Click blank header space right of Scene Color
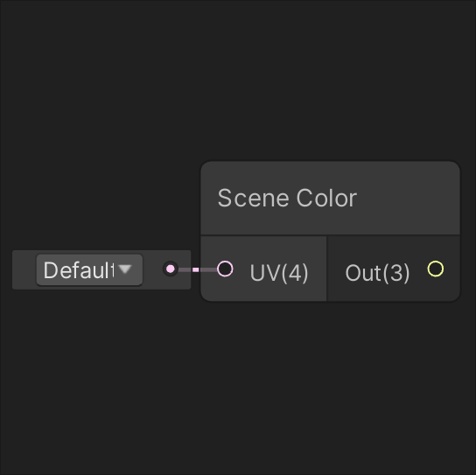476x475 pixels. click(x=409, y=199)
